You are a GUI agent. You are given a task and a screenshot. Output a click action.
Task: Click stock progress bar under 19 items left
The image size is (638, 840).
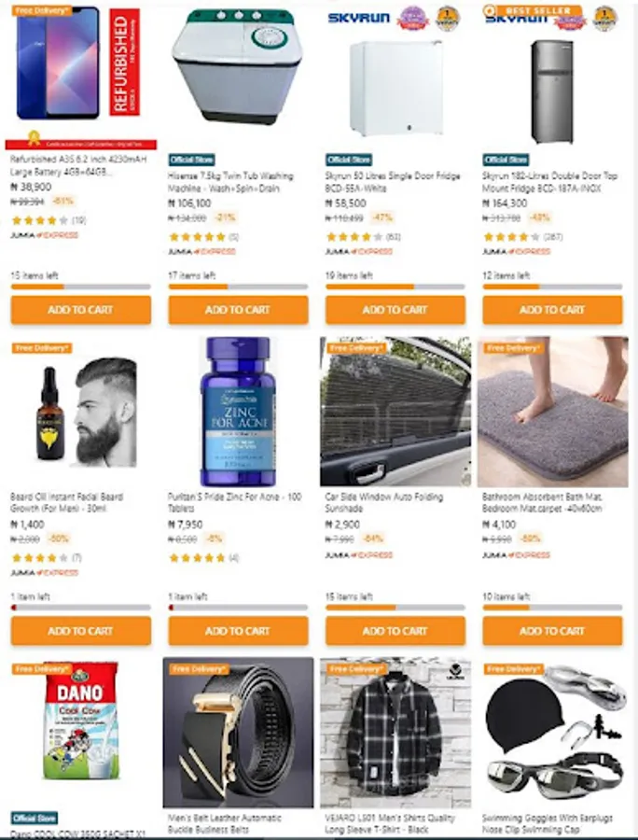point(395,287)
